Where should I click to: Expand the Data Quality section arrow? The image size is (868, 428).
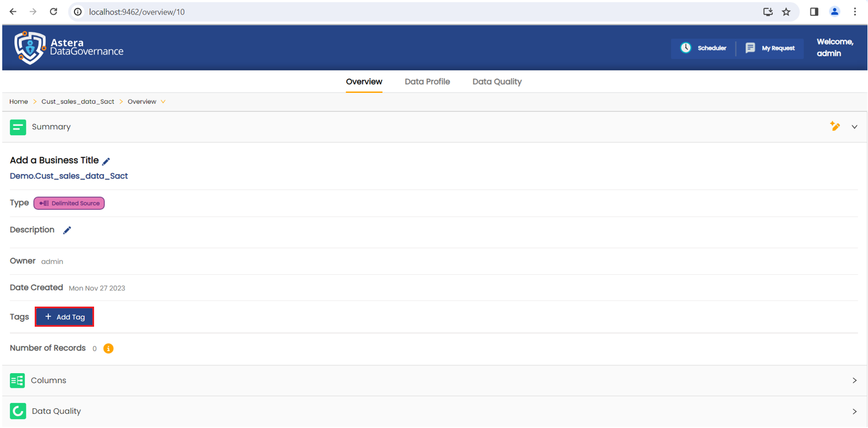855,411
